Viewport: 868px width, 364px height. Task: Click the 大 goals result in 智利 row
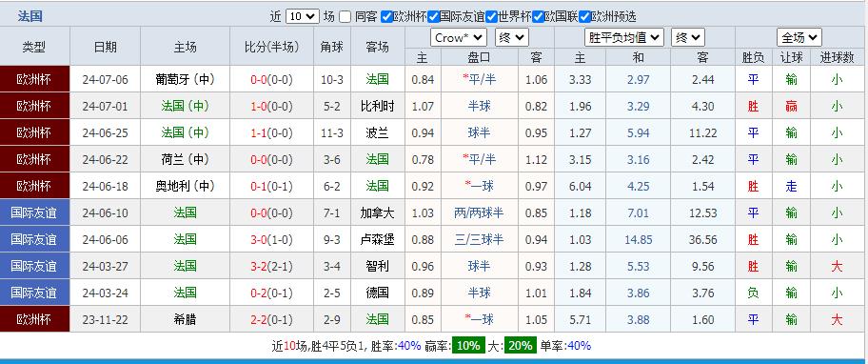(837, 266)
